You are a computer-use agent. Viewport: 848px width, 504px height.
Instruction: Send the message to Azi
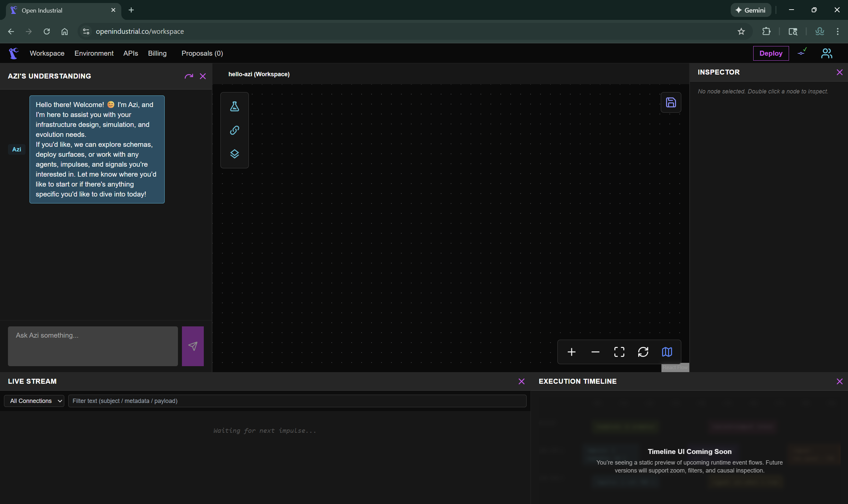[x=193, y=346]
